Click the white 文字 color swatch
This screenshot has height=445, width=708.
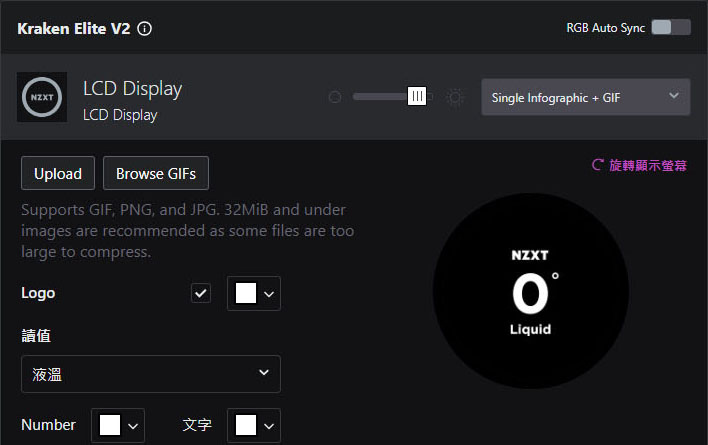click(x=246, y=425)
